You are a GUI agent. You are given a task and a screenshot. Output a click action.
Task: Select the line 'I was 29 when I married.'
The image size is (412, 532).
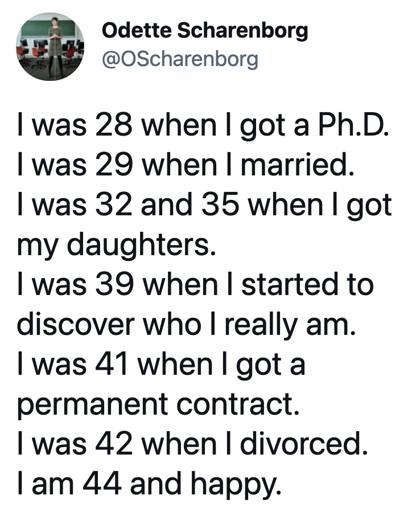click(186, 166)
